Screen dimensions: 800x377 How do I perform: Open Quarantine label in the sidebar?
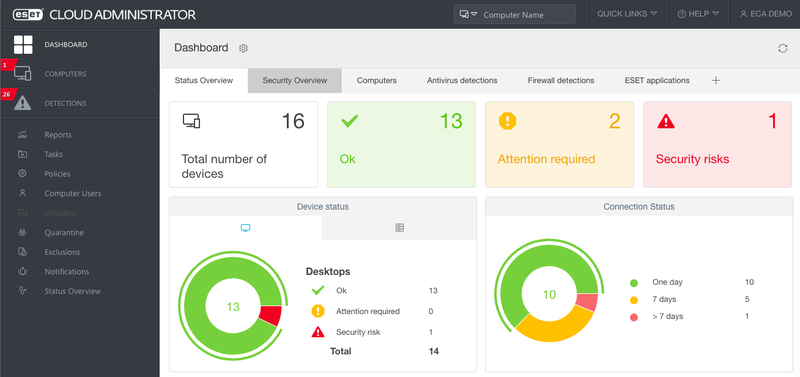pyautogui.click(x=64, y=233)
